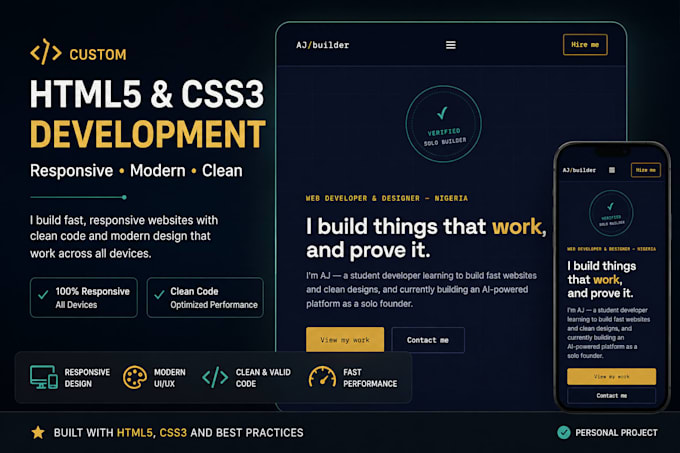
Task: Click the "CUSTOM" label at top left
Action: (98, 55)
